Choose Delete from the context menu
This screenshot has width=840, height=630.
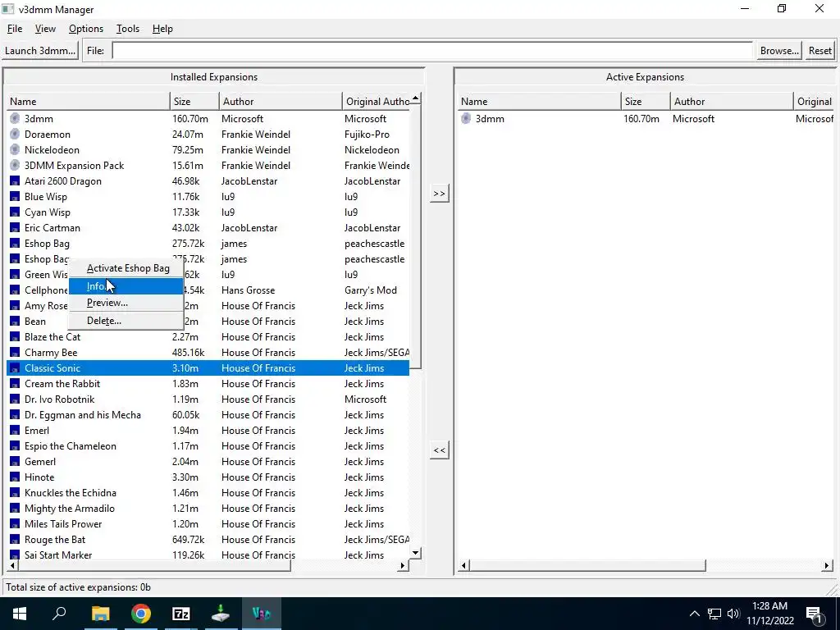126,321
